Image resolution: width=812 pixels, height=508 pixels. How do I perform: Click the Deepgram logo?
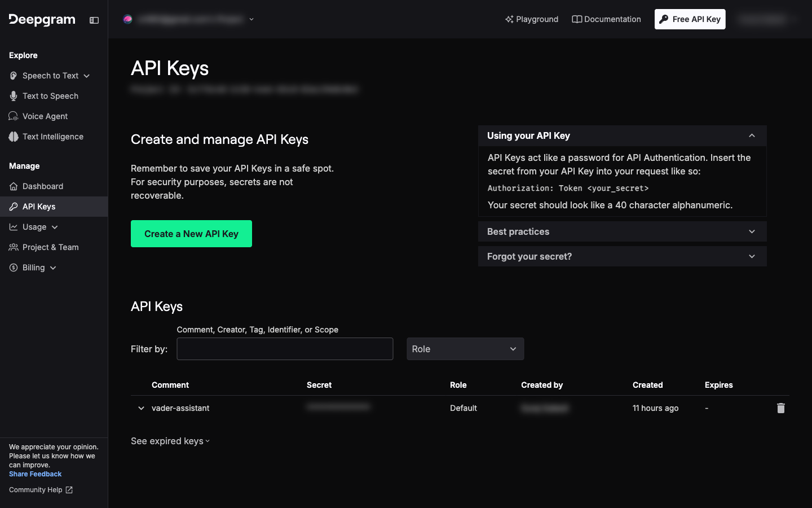(42, 20)
